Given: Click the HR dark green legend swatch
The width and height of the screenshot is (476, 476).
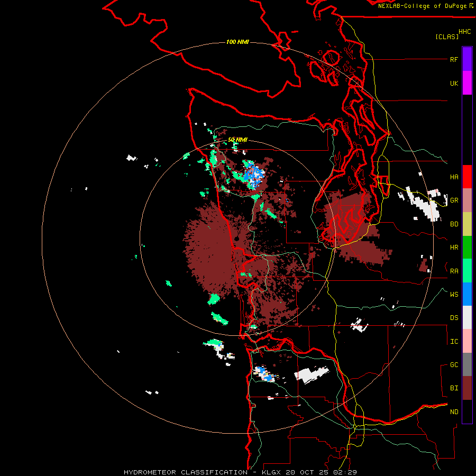Looking at the screenshot, I should tap(467, 248).
